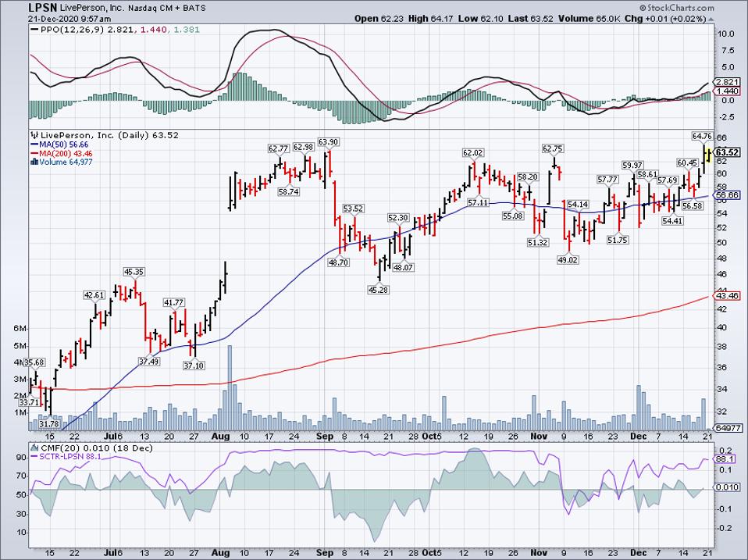Click the volume bars icon next to Volume 64,977
This screenshot has height=560, width=748.
pos(34,162)
